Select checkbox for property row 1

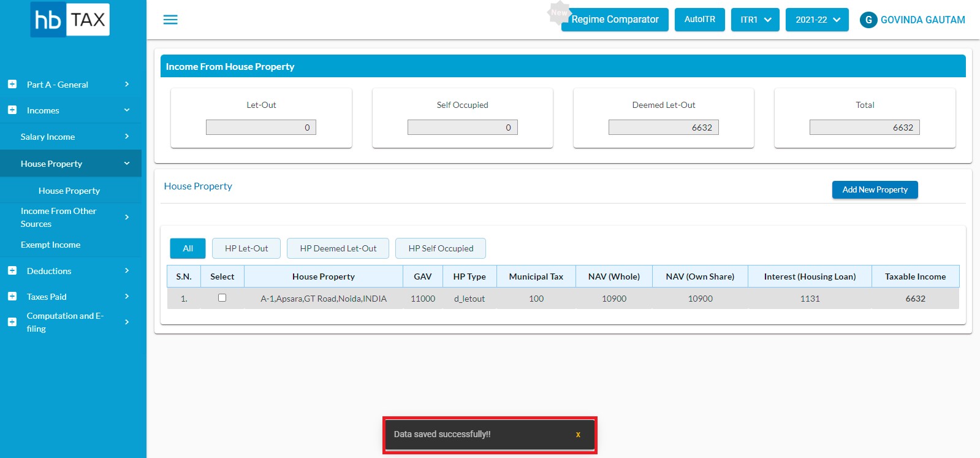[x=222, y=298]
